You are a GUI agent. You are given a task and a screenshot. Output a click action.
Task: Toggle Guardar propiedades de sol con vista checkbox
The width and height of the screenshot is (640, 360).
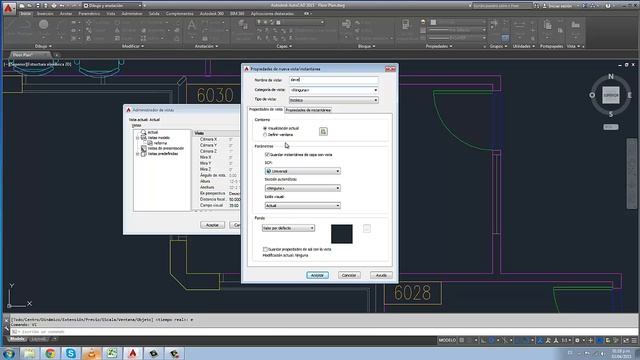[265, 249]
